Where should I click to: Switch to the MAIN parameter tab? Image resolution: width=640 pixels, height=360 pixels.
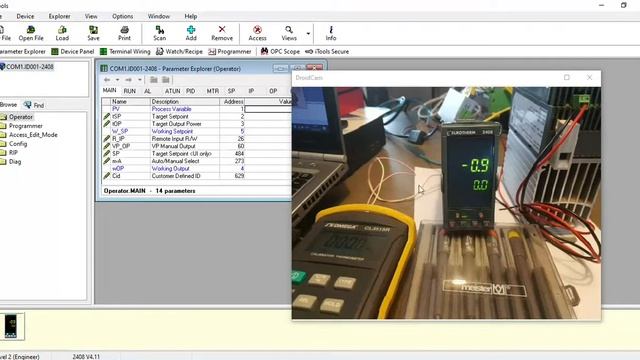pyautogui.click(x=109, y=90)
